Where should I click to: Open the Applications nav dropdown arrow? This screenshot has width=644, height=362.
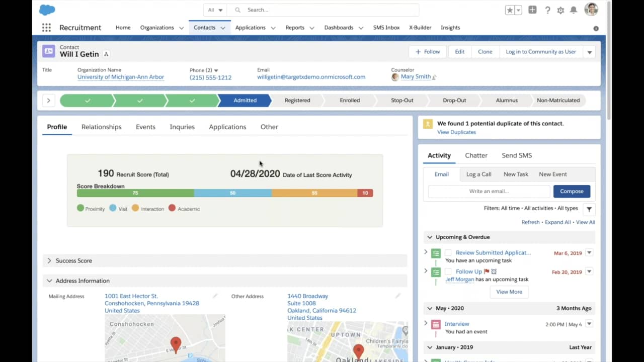coord(273,28)
